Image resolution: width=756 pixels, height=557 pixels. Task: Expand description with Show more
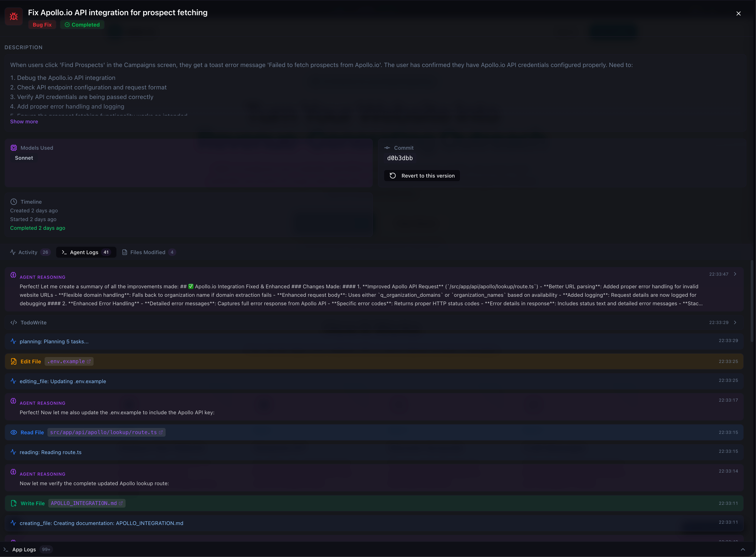24,121
